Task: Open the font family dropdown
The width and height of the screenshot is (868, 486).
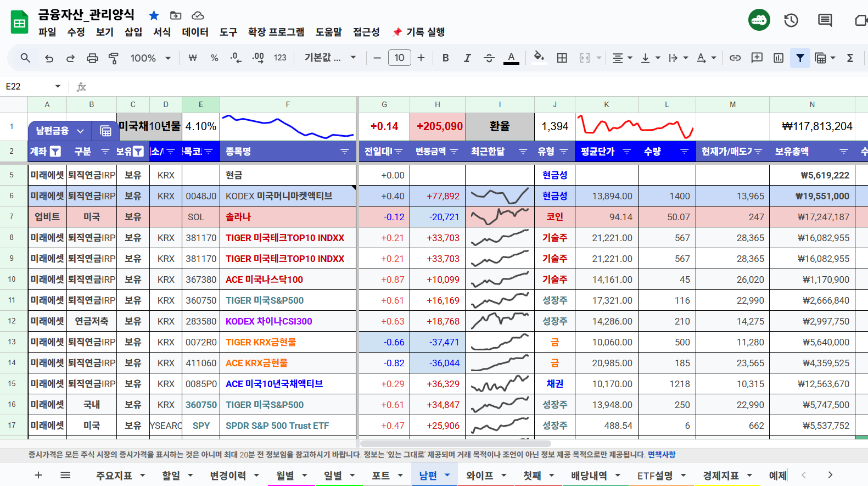Action: coord(331,58)
